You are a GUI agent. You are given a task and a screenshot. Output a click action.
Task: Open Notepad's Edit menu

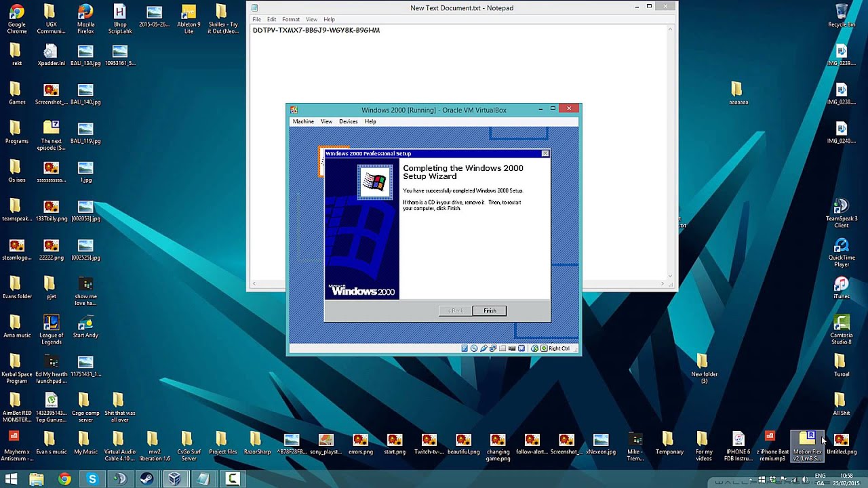pos(271,19)
